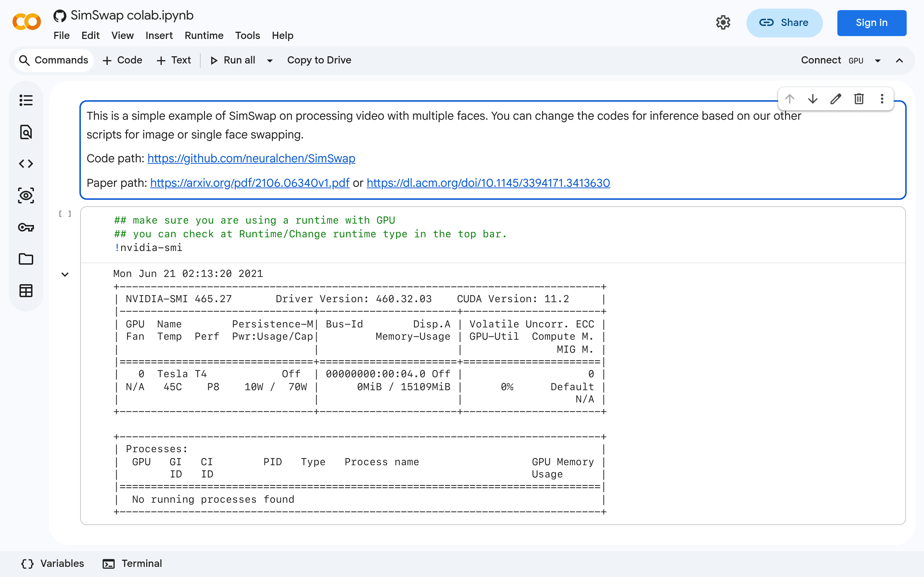Run the nvidia-smi code cell

pos(65,214)
